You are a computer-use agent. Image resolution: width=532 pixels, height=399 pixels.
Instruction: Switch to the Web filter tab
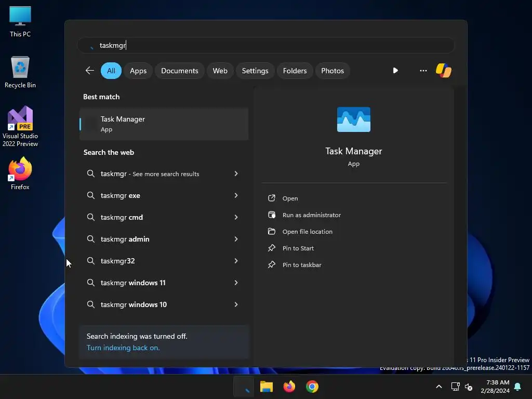pyautogui.click(x=220, y=71)
